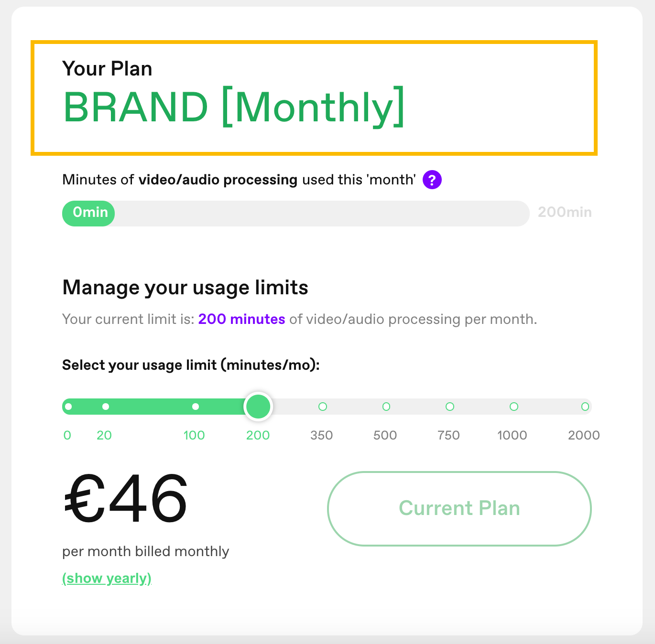655x644 pixels.
Task: Click the 750 label under slider
Action: [448, 435]
